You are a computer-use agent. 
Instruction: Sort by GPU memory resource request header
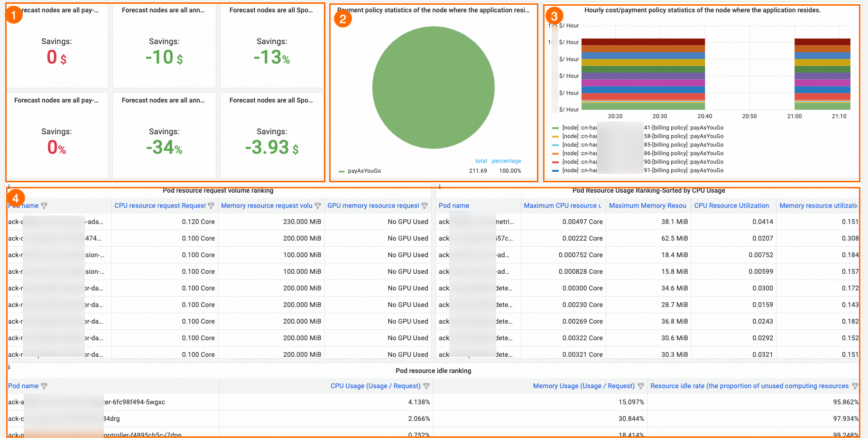tap(373, 205)
